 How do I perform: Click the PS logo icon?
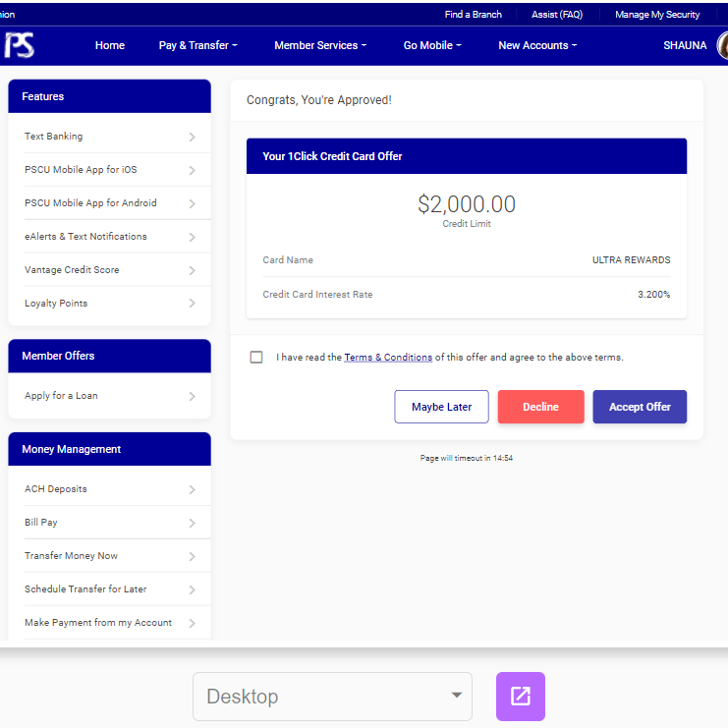coord(19,45)
